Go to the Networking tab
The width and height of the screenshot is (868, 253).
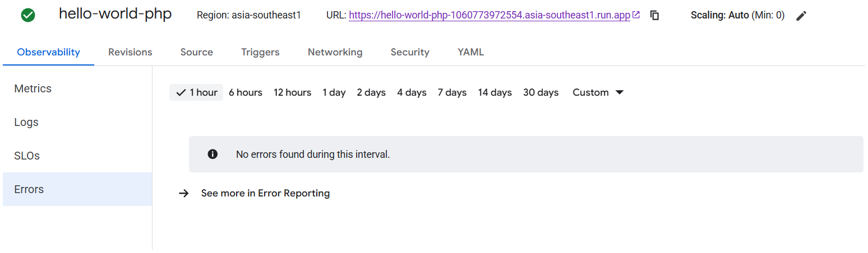tap(335, 52)
